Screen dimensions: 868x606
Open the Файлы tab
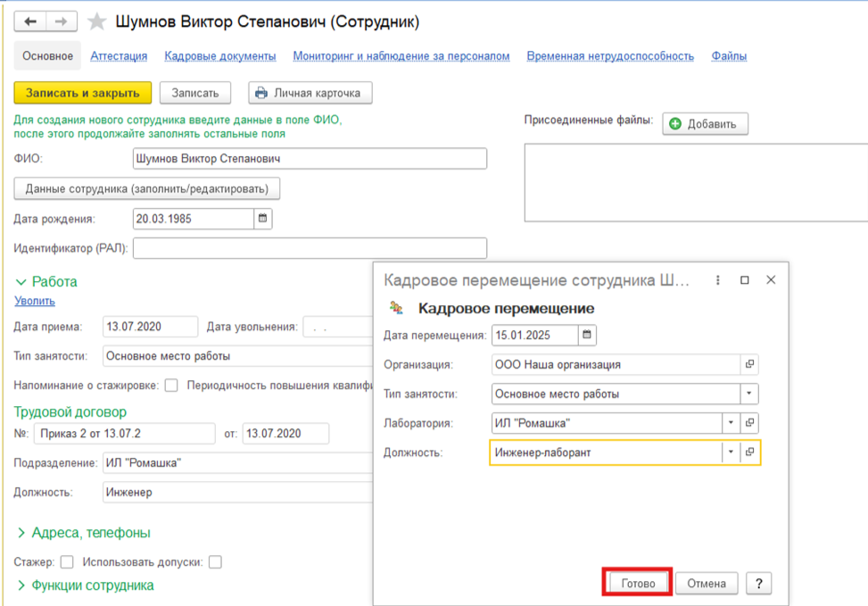point(729,56)
